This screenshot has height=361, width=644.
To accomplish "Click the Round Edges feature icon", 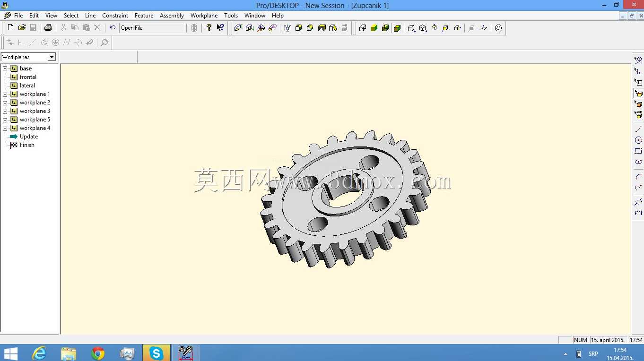I will tap(298, 28).
